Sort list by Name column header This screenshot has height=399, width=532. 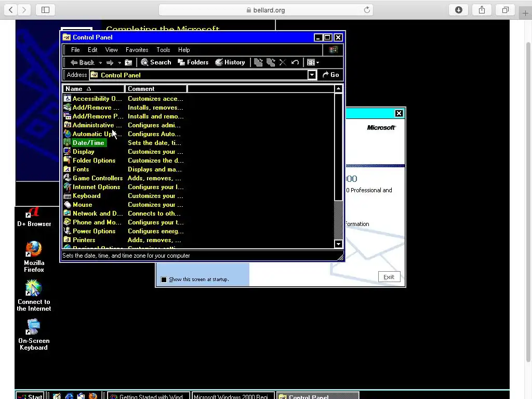point(94,89)
